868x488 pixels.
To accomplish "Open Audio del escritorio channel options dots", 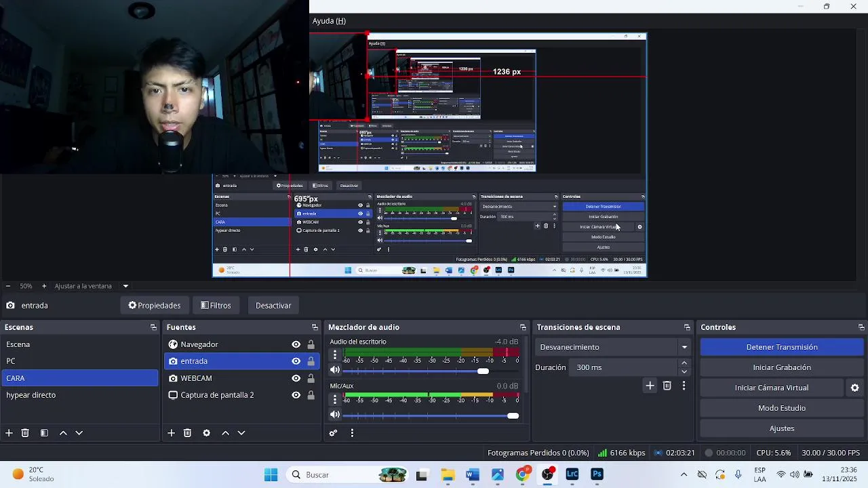I will tap(334, 354).
